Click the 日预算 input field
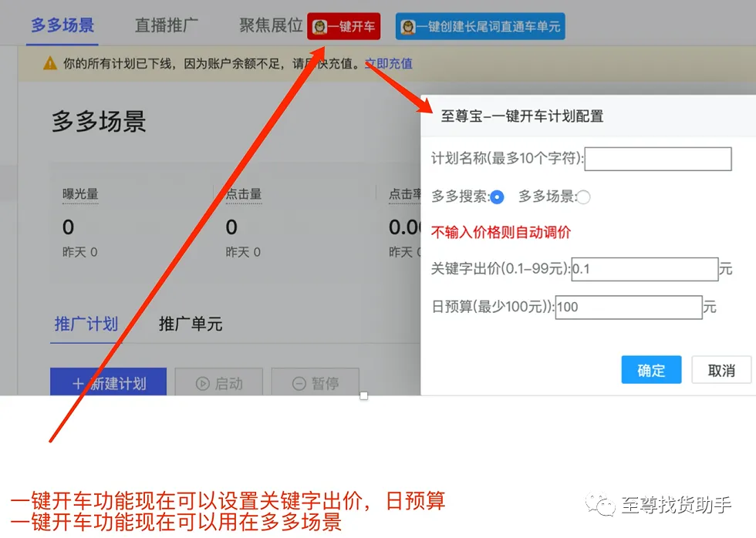Viewport: 756px width, 538px height. [x=629, y=308]
